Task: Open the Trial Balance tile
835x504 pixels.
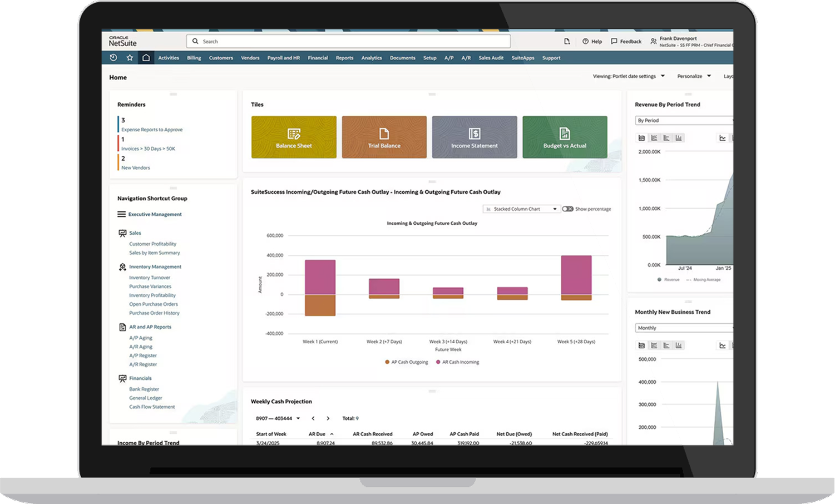Action: (384, 137)
